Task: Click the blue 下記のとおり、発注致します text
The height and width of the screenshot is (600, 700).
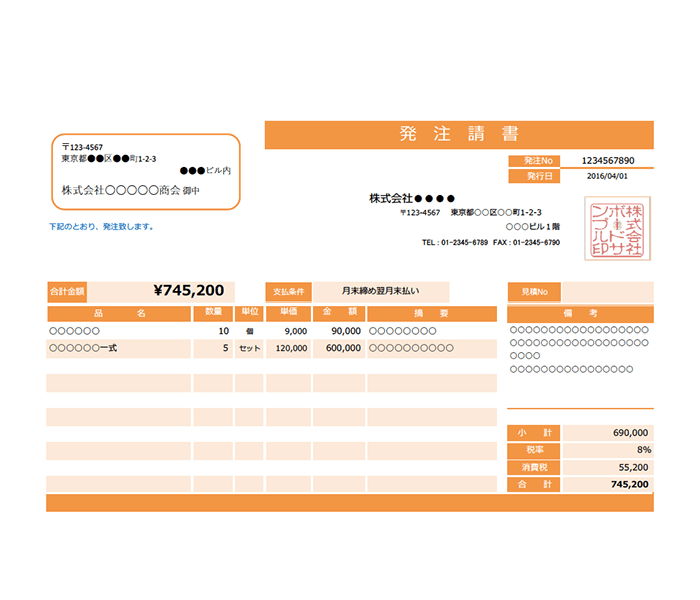Action: pos(101,227)
